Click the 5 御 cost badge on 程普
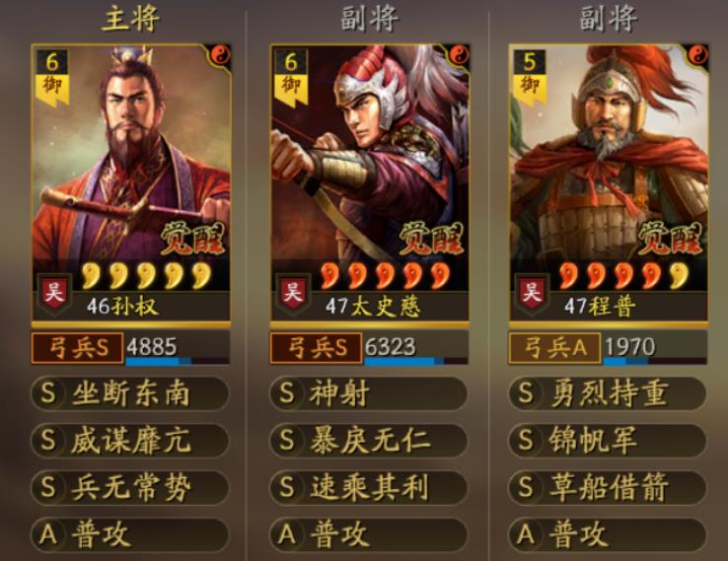Screen dimensions: 728x561 (530, 76)
